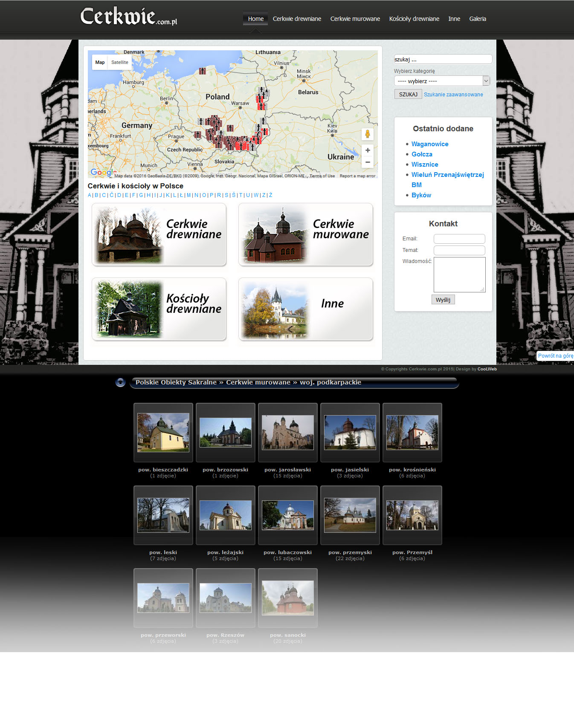Filter listing by letter Ż

click(x=271, y=195)
